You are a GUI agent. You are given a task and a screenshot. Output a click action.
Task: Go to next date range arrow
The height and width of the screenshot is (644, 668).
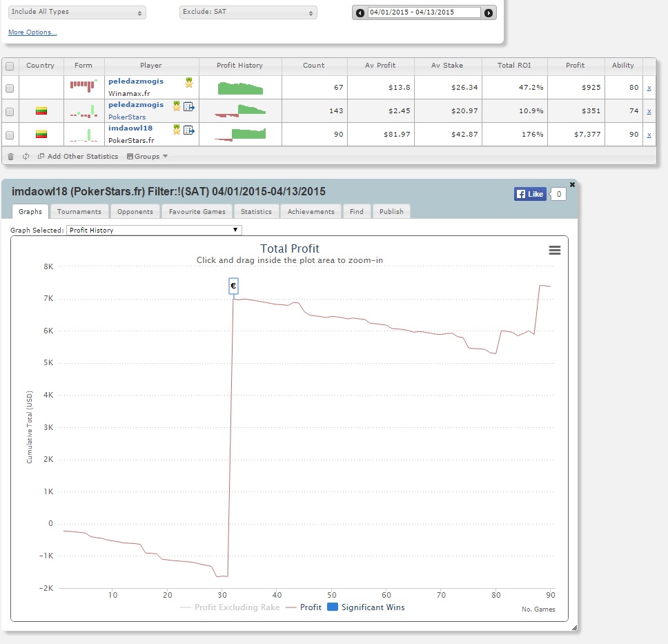tap(489, 13)
